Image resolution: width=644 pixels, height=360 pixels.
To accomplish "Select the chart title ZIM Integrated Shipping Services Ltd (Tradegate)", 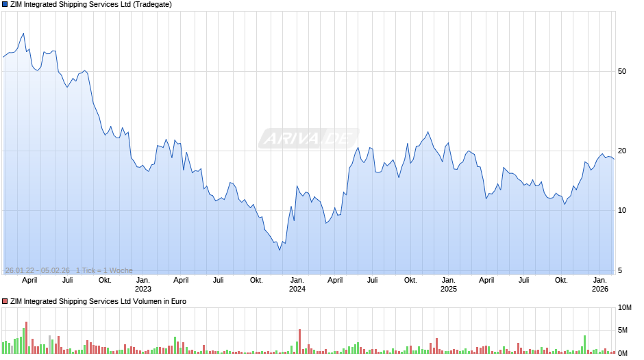I will point(91,5).
